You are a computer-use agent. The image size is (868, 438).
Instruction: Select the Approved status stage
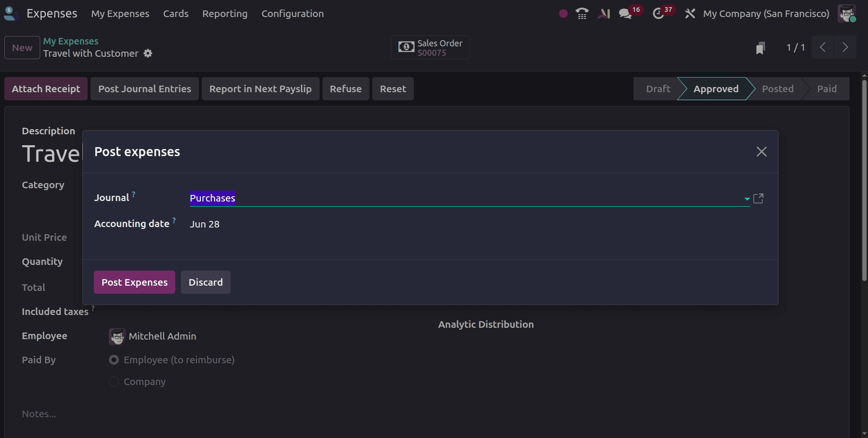coord(716,89)
